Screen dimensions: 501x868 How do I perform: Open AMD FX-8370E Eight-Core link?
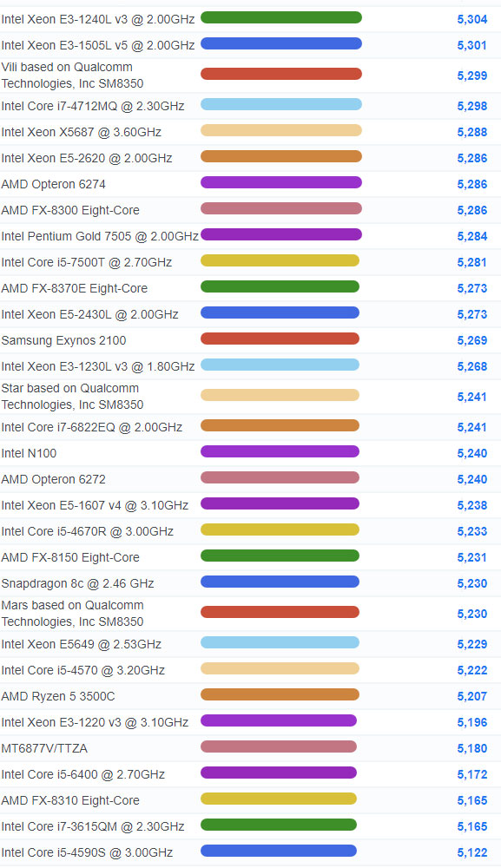pyautogui.click(x=75, y=288)
